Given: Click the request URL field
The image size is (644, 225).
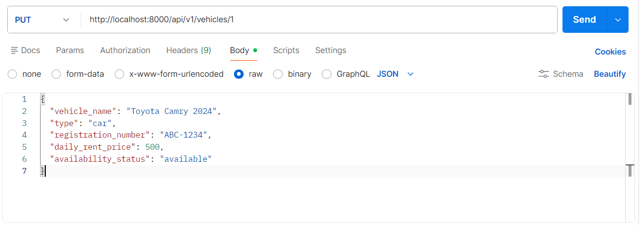Looking at the screenshot, I should [318, 20].
